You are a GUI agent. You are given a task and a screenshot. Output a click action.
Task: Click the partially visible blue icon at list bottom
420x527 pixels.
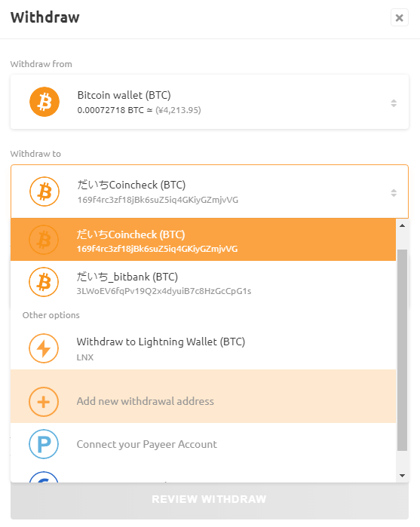[x=44, y=477]
